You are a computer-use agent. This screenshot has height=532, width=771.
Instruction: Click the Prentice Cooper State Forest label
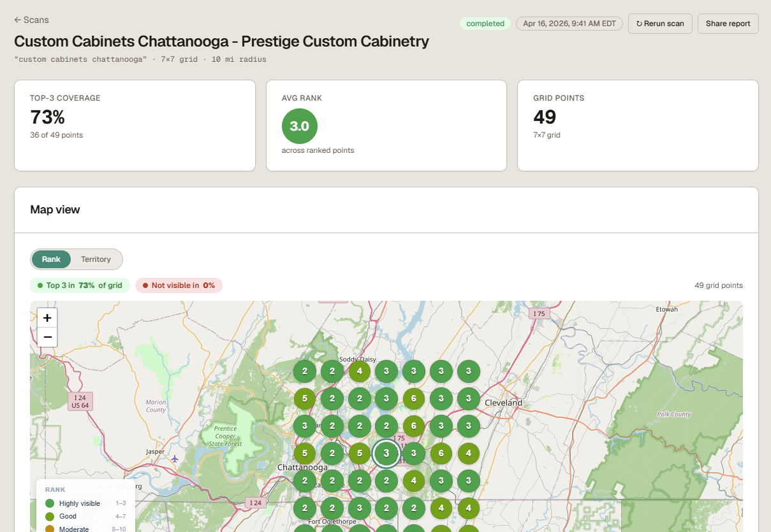[225, 436]
